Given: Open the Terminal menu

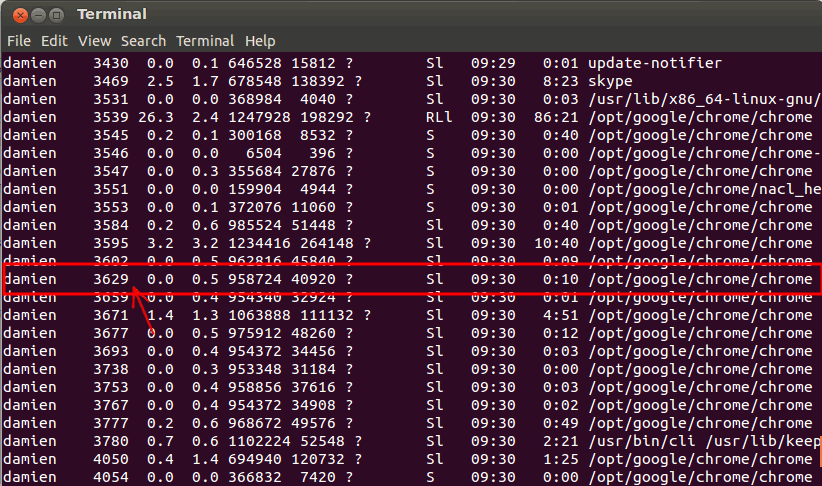Looking at the screenshot, I should click(204, 41).
